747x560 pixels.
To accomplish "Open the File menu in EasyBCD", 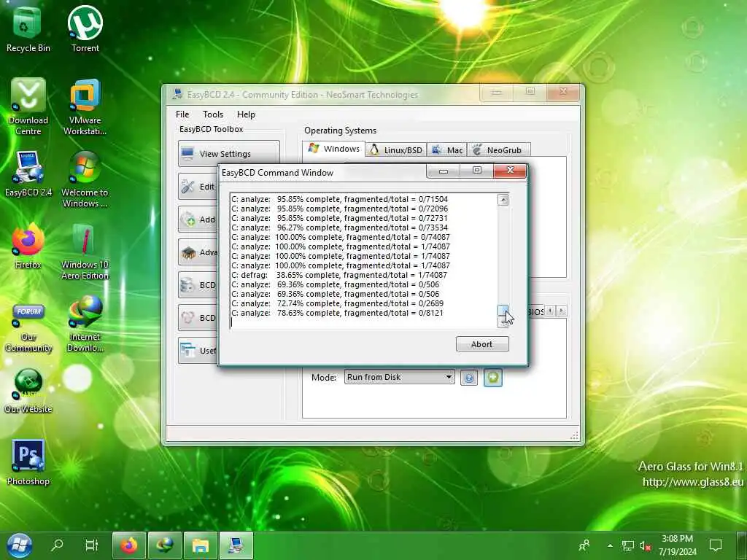I will coord(182,114).
